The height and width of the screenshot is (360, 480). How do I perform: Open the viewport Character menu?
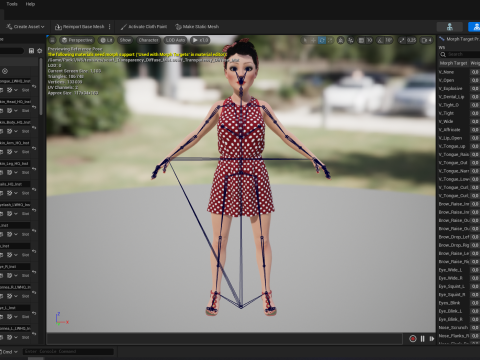tap(148, 40)
